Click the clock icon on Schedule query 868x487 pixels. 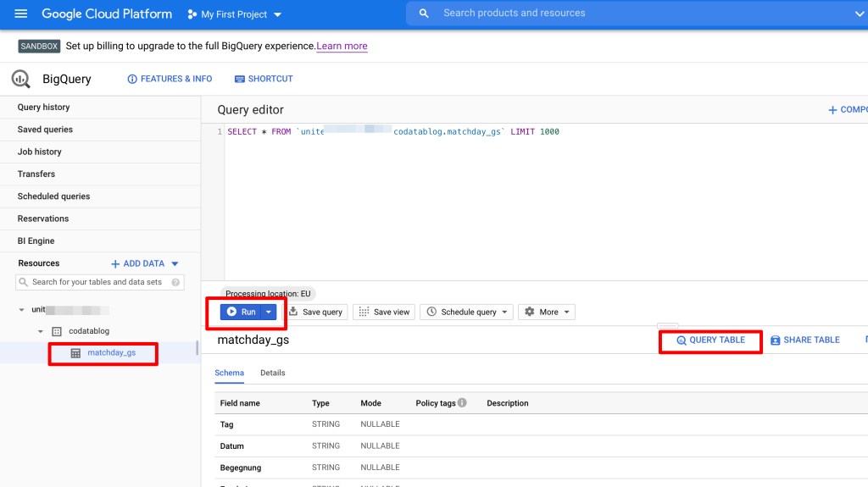tap(431, 312)
